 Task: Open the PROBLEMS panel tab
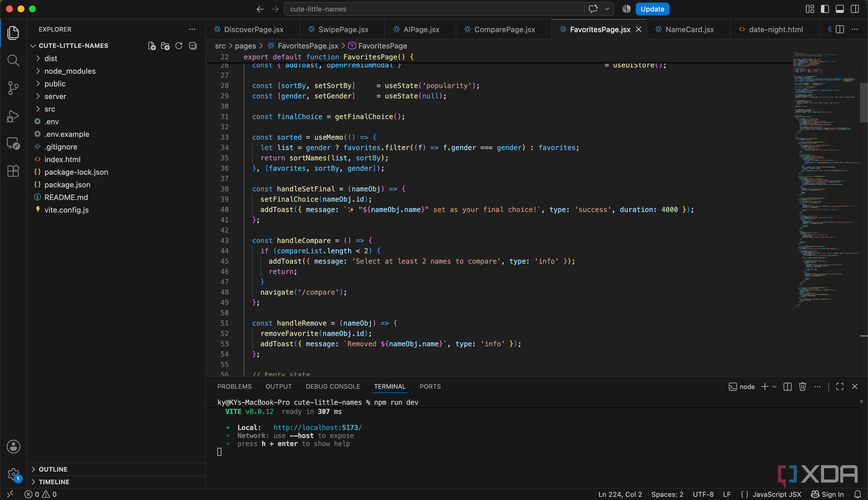(x=234, y=387)
